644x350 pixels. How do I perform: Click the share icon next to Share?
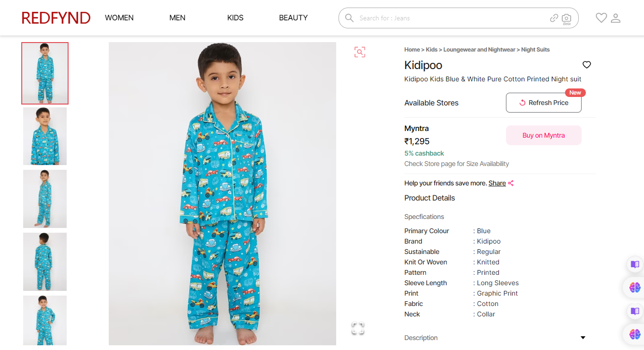tap(511, 183)
